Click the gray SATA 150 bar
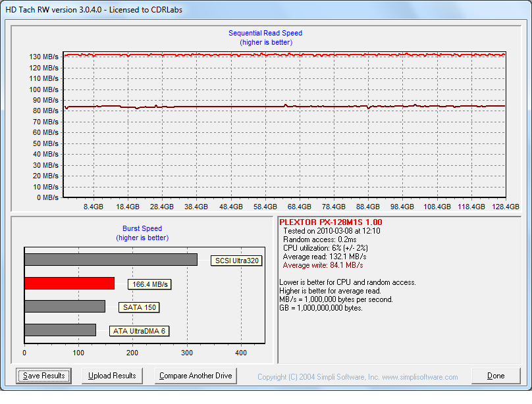Viewport: 532px width, 404px height. point(65,307)
